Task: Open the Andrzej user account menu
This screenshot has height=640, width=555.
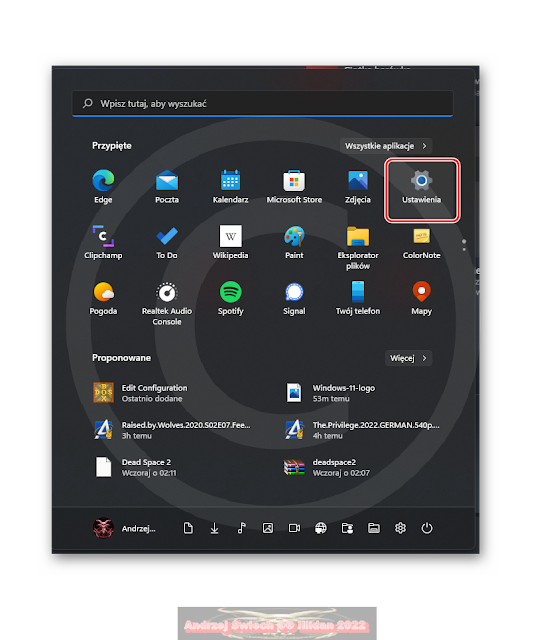Action: pyautogui.click(x=124, y=528)
